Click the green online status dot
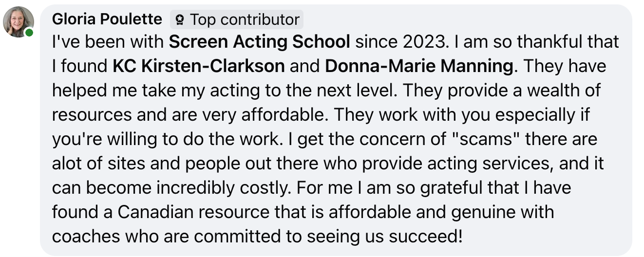The image size is (644, 257). [x=30, y=33]
